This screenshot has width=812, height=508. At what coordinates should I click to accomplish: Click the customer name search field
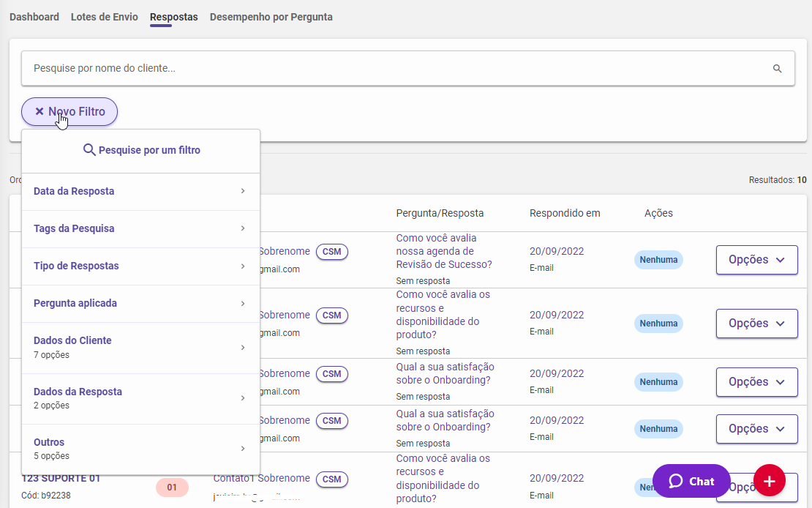(x=395, y=69)
